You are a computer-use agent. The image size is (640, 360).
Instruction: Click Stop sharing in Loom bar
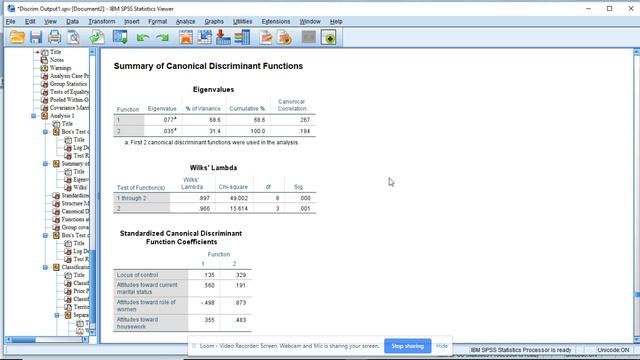point(407,346)
